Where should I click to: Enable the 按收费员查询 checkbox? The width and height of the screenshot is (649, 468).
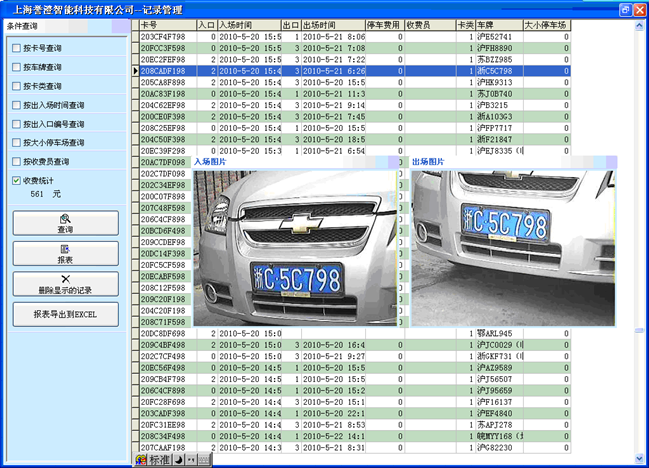pos(15,162)
